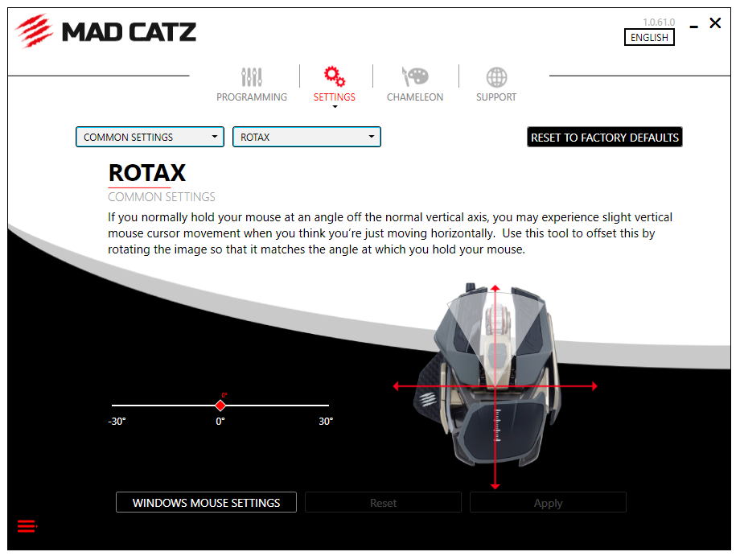The width and height of the screenshot is (740, 560).
Task: Open the Chameleon palette icon
Action: click(x=415, y=76)
